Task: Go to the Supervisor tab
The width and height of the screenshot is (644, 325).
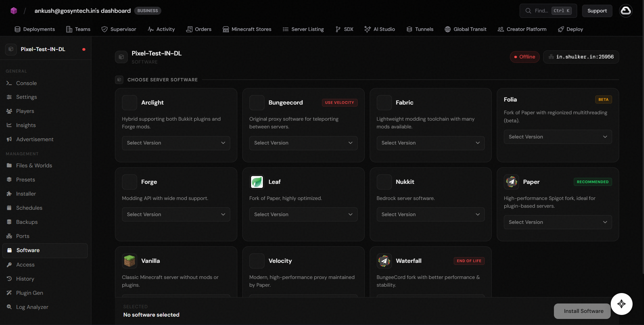Action: coord(119,29)
